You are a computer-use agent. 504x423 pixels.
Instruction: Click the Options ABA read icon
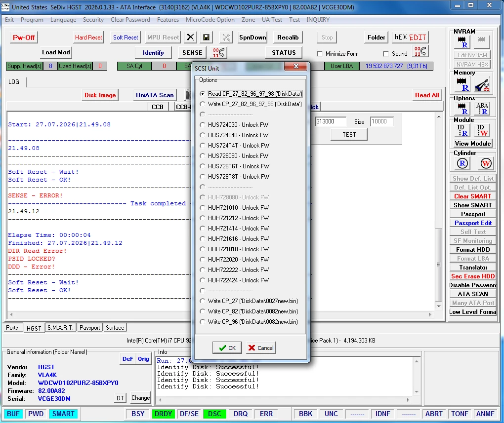pyautogui.click(x=482, y=109)
